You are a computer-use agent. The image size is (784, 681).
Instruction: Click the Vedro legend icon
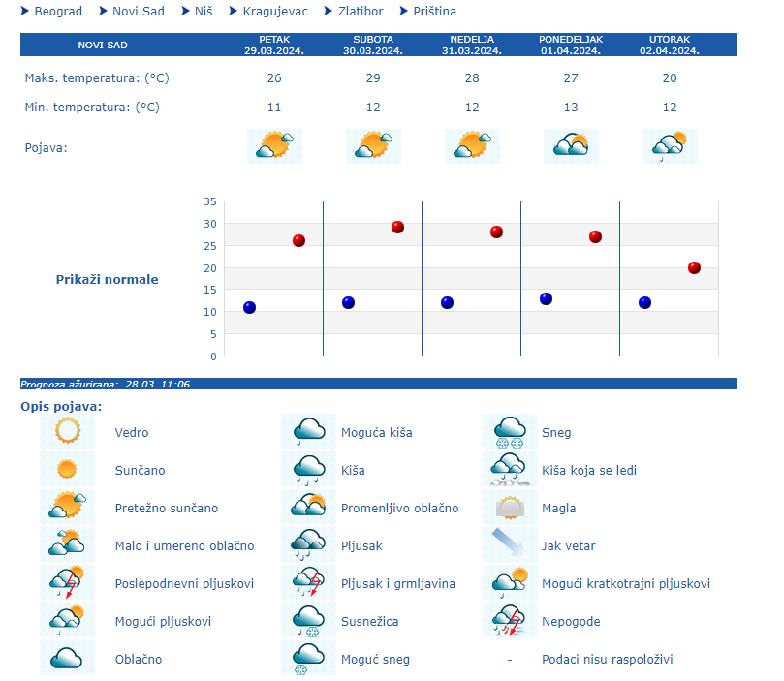pos(67,432)
